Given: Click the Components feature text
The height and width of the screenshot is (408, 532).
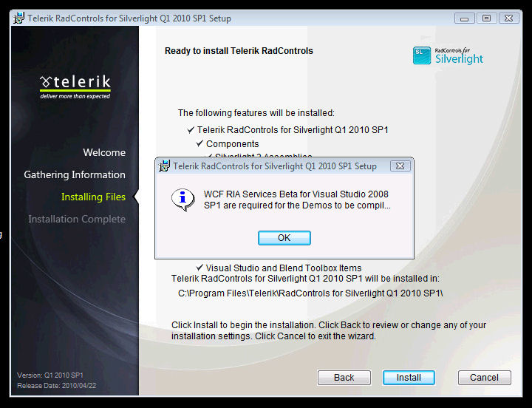Looking at the screenshot, I should [233, 144].
